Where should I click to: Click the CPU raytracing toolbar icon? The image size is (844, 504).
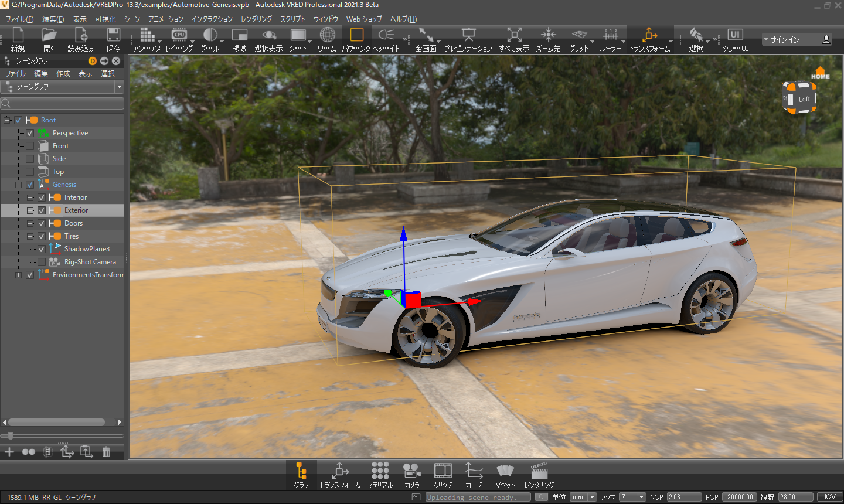(x=179, y=39)
